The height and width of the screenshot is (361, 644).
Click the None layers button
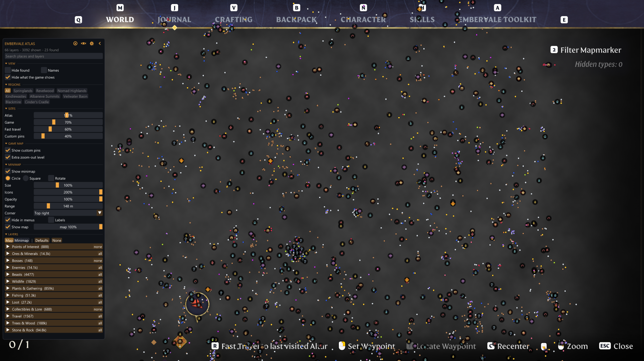click(57, 240)
